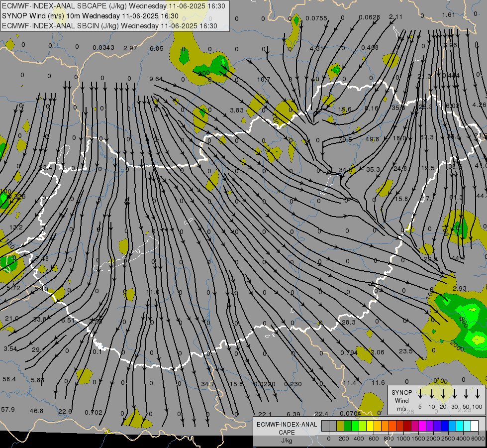Click the map value 6.85
Image resolution: width=487 pixels, height=448 pixels.
click(x=157, y=48)
